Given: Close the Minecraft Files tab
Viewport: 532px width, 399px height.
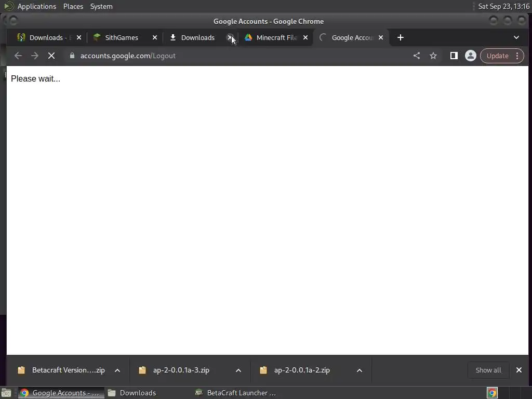Looking at the screenshot, I should 305,37.
